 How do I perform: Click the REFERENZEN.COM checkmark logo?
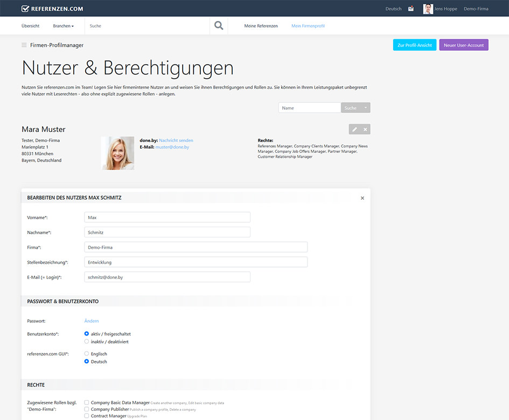(x=25, y=8)
